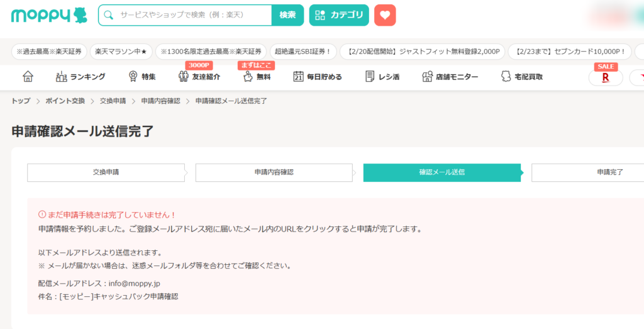Click the まずはここ badge above 無料

(256, 65)
